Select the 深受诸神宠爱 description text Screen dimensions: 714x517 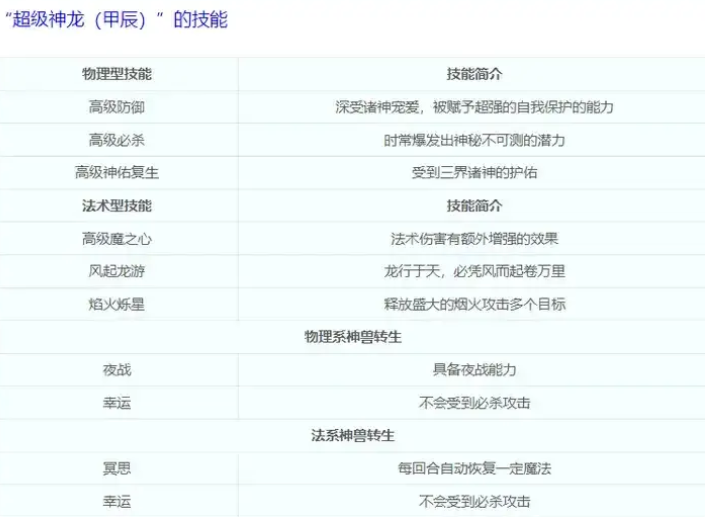474,107
